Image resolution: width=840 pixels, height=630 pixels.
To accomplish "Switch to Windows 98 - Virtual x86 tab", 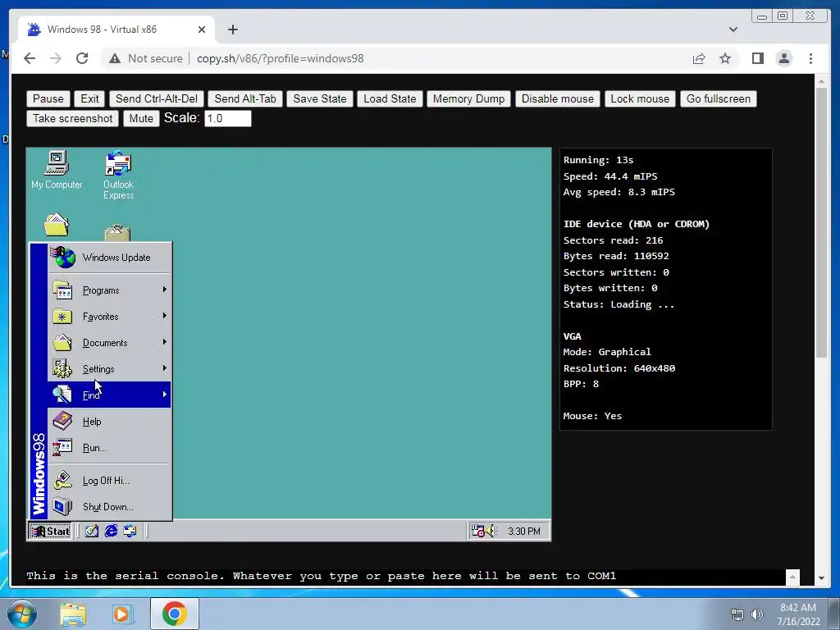I will (116, 30).
